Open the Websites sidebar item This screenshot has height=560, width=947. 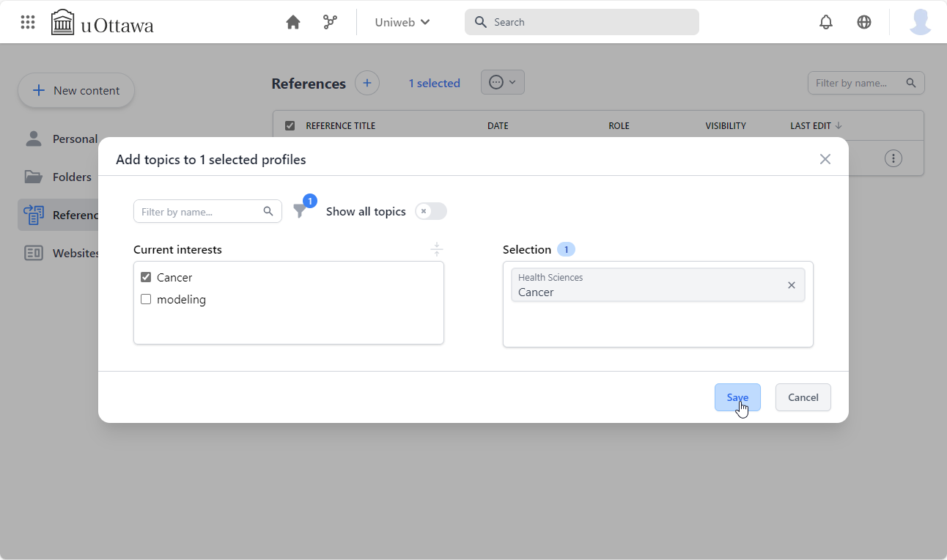click(x=62, y=253)
